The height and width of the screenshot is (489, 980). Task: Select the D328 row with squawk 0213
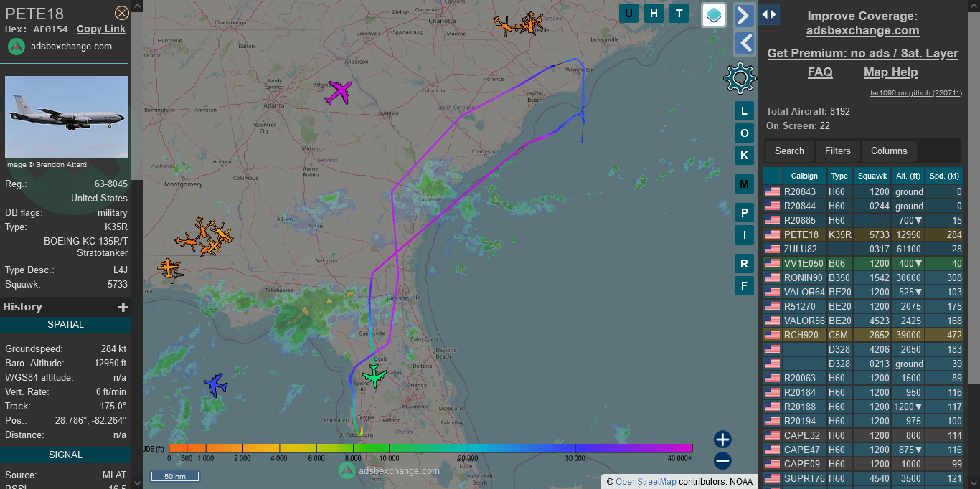coord(863,364)
